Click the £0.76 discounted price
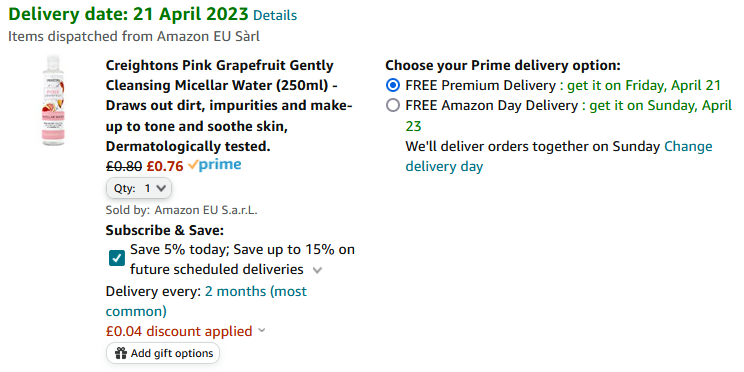The image size is (744, 372). pyautogui.click(x=165, y=166)
